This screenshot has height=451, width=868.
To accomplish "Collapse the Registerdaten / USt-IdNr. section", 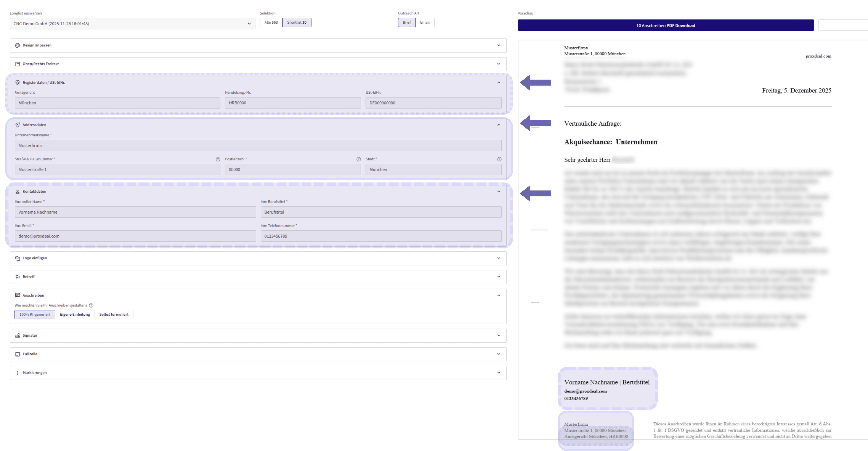I will coord(499,83).
